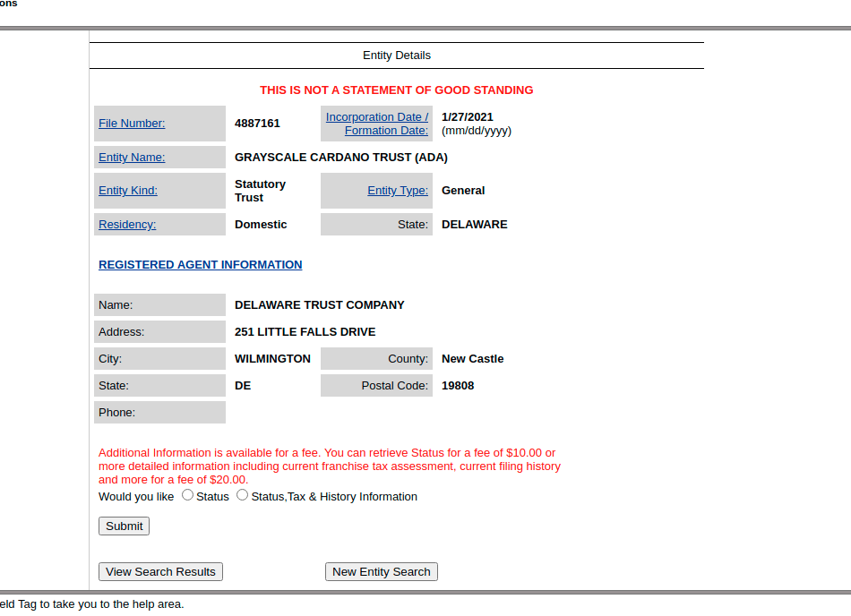Click the Submit button
Image resolution: width=851 pixels, height=616 pixels.
pos(124,526)
